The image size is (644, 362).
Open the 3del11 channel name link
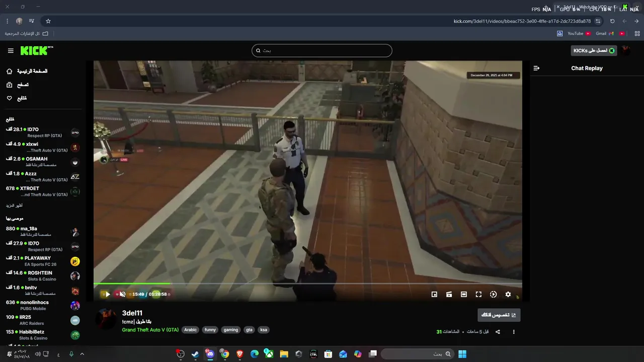coord(132,313)
